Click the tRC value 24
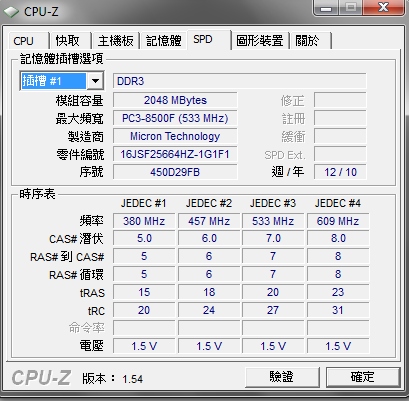Screen dimensions: 409x401 point(209,310)
